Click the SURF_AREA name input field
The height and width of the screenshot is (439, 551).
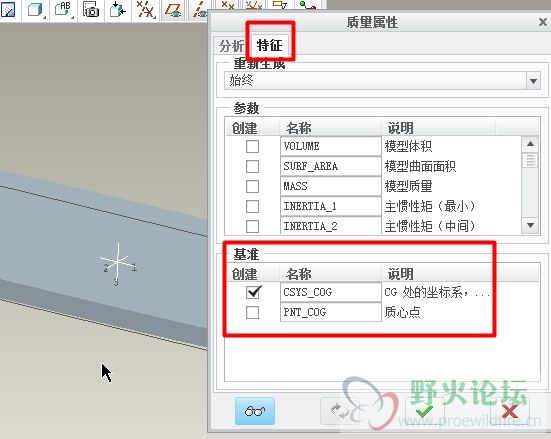tap(331, 166)
